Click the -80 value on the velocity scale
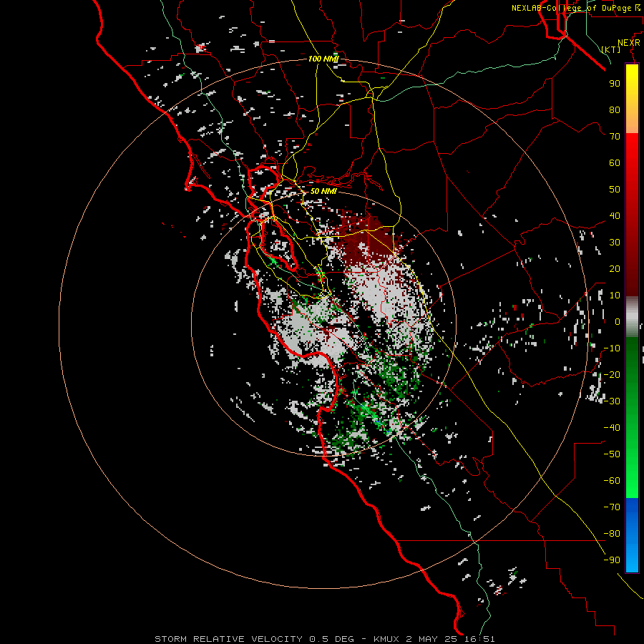 (x=612, y=534)
